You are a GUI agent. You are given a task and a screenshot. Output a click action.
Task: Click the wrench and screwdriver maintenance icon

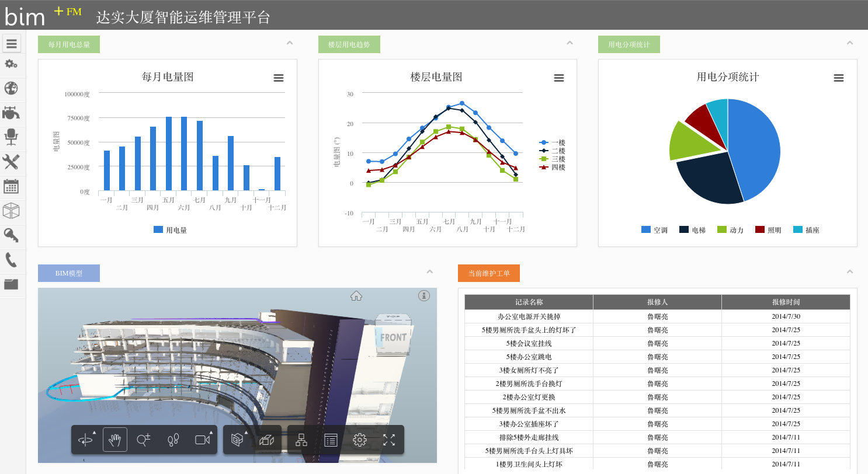11,162
